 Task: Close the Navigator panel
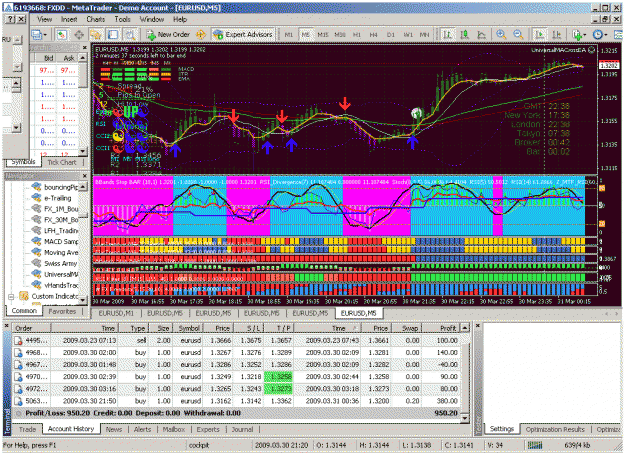(85, 176)
